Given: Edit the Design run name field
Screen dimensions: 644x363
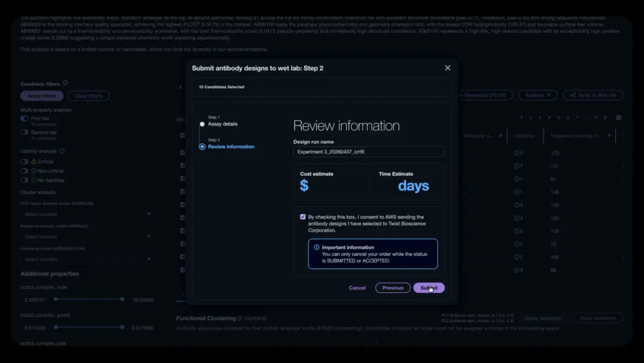Looking at the screenshot, I should pyautogui.click(x=369, y=152).
